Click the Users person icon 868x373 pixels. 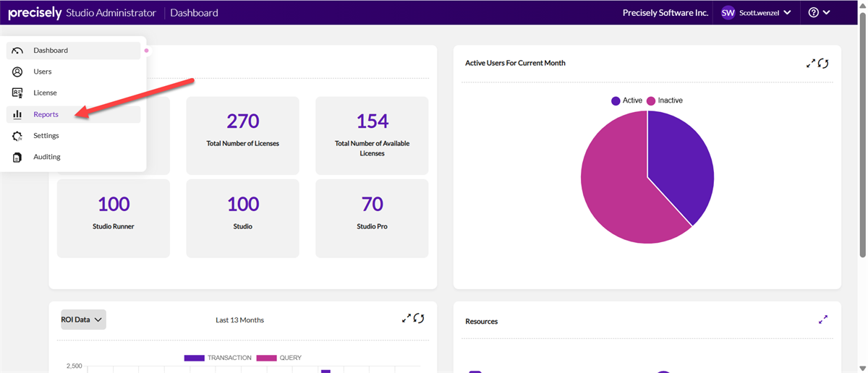pos(17,72)
